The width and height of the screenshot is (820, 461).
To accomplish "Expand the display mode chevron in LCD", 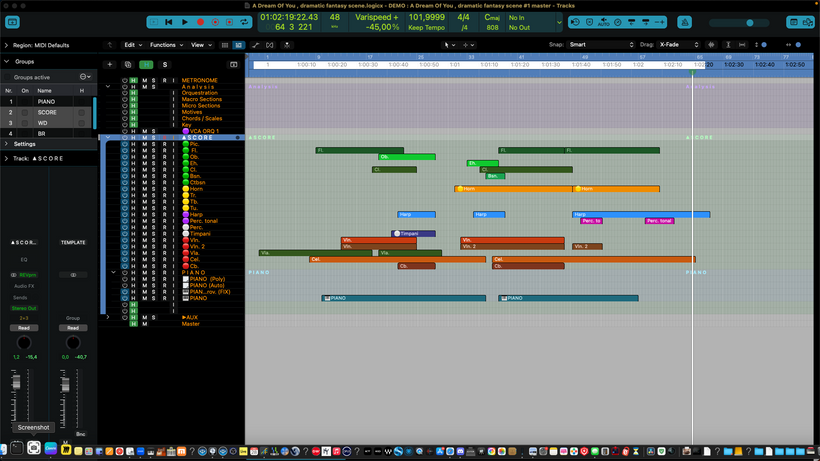I will (559, 22).
